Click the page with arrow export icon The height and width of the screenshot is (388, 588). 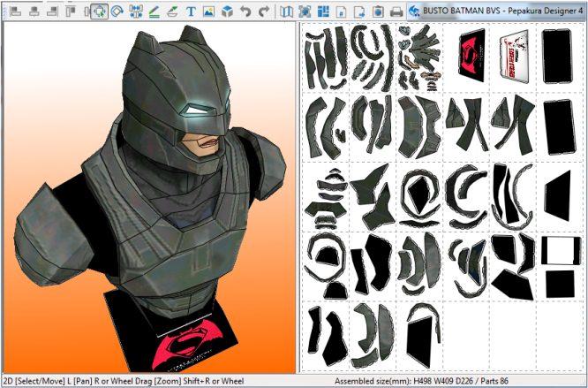[x=359, y=11]
